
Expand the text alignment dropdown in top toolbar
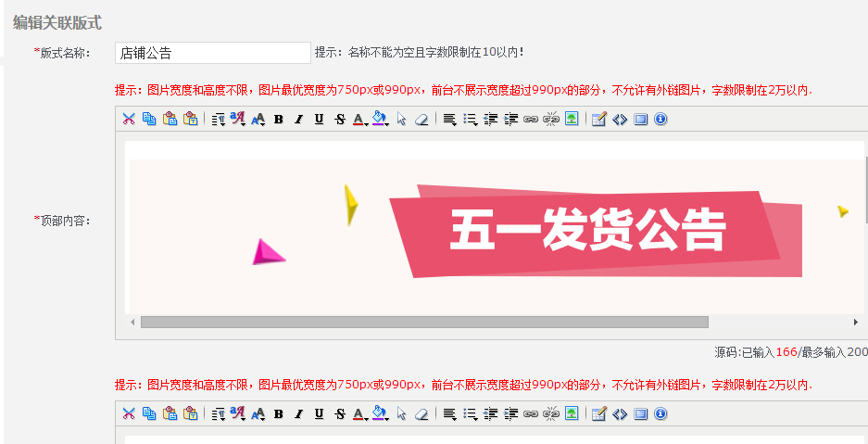click(x=449, y=119)
